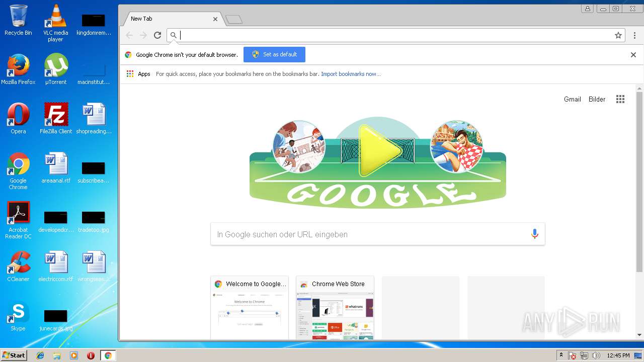Launch µTorrent desktop shortcut
Screen dimensions: 644x362
coord(55,69)
